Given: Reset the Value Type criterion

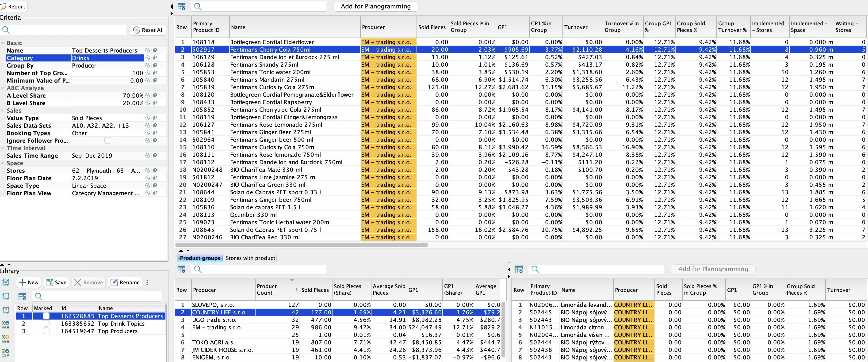Looking at the screenshot, I should point(147,118).
